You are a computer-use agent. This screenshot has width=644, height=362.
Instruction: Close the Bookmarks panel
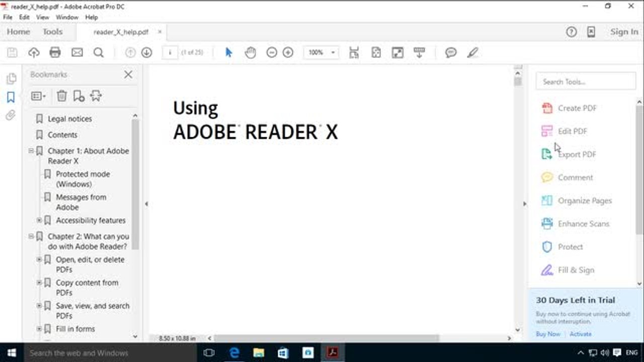(128, 74)
